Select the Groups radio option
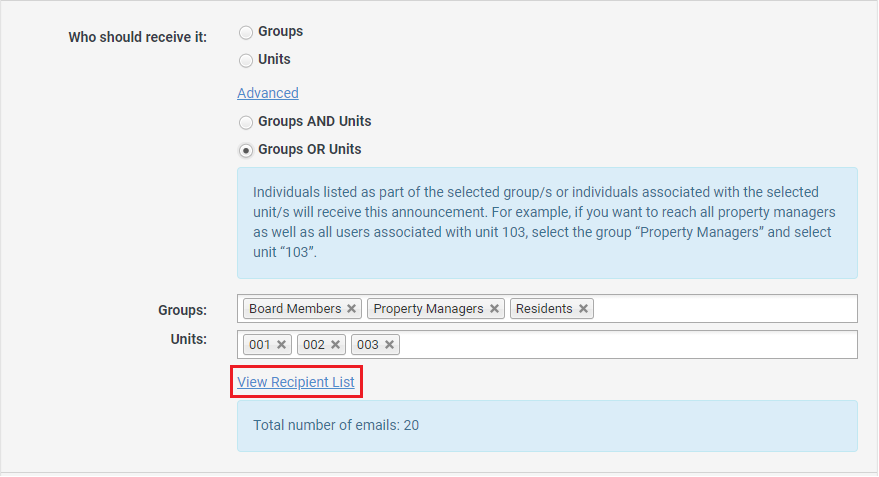This screenshot has width=879, height=477. 246,32
